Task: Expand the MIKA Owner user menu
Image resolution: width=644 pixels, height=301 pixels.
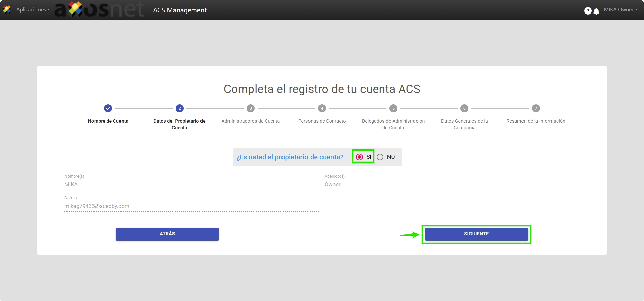Action: coord(621,9)
